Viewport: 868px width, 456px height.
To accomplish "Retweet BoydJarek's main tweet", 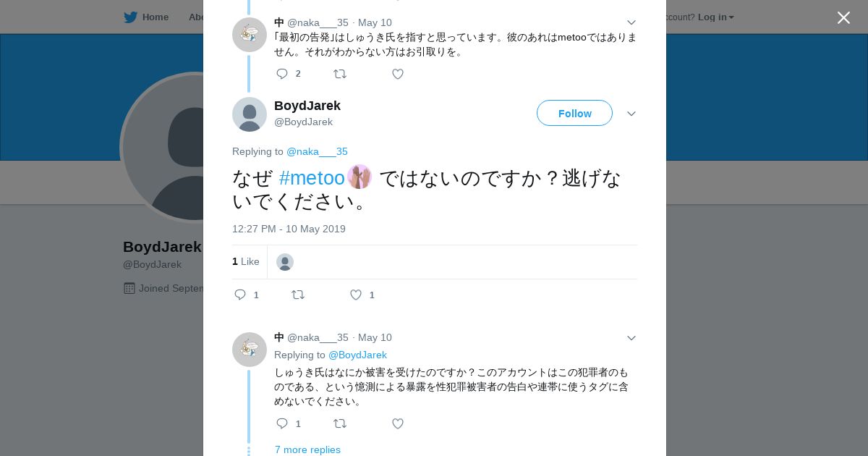I will 297,295.
